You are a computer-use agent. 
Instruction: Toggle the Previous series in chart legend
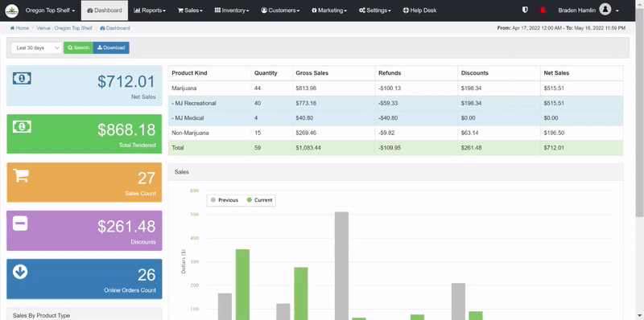(x=225, y=200)
